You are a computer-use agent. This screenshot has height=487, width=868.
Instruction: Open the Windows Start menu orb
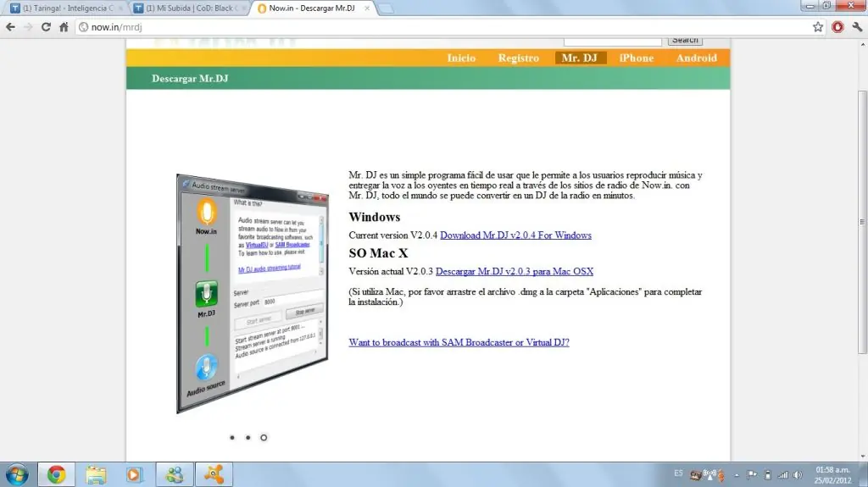[17, 475]
